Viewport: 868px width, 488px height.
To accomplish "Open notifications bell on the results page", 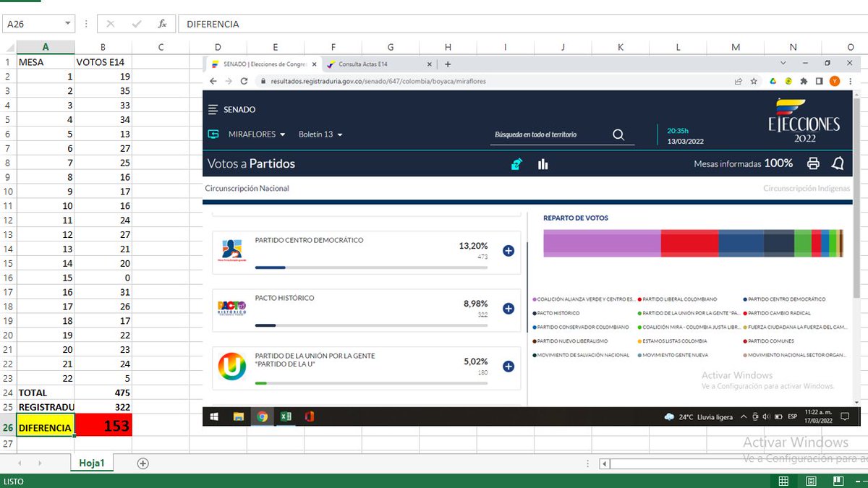I will pos(838,164).
